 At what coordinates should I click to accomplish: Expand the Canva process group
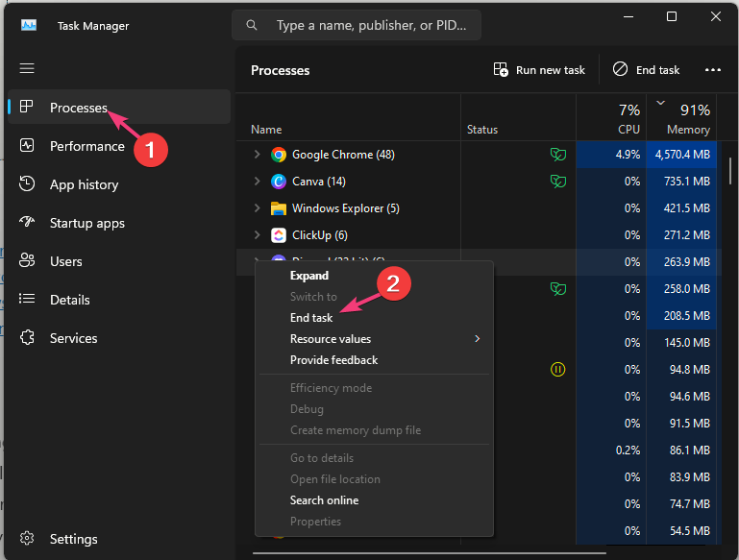[x=257, y=182]
